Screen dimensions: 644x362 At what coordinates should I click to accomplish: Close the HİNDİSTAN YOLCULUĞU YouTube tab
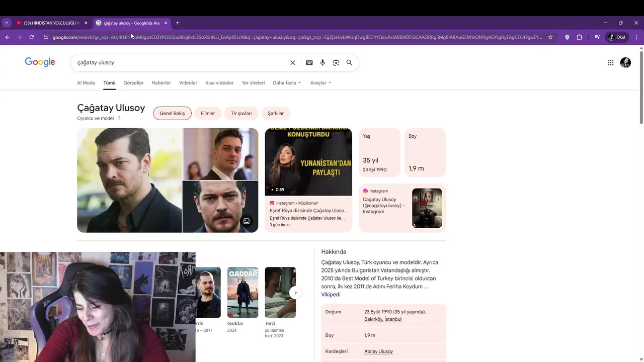tap(86, 23)
